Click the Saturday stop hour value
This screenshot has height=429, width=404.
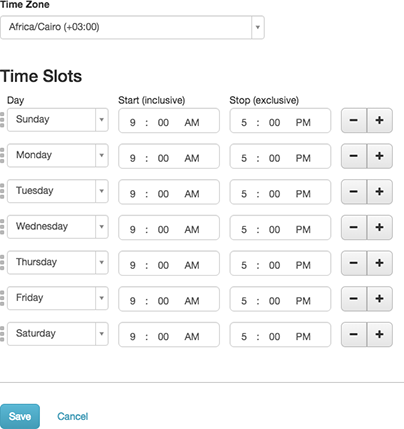[244, 337]
